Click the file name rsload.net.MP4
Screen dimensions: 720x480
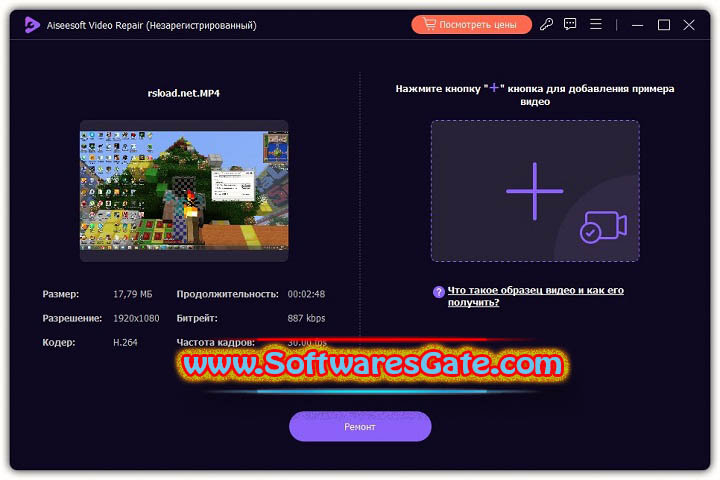coord(184,93)
